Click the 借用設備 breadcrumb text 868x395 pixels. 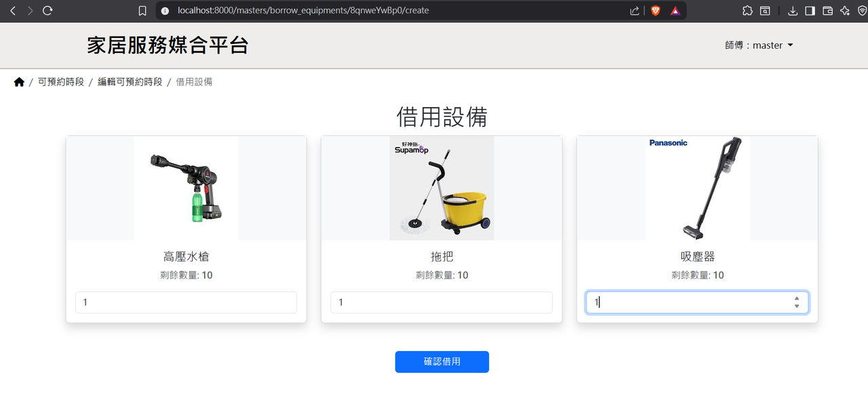(194, 82)
